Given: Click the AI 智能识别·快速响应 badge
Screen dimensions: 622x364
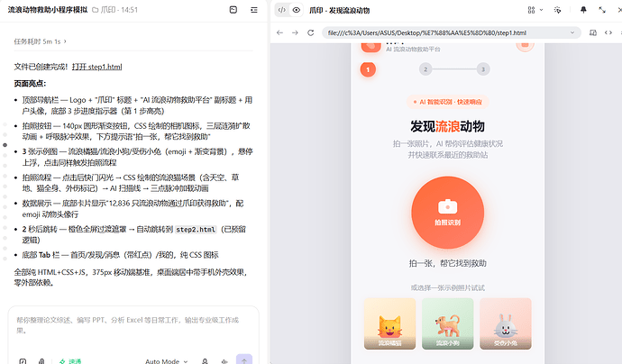Looking at the screenshot, I should (x=447, y=102).
